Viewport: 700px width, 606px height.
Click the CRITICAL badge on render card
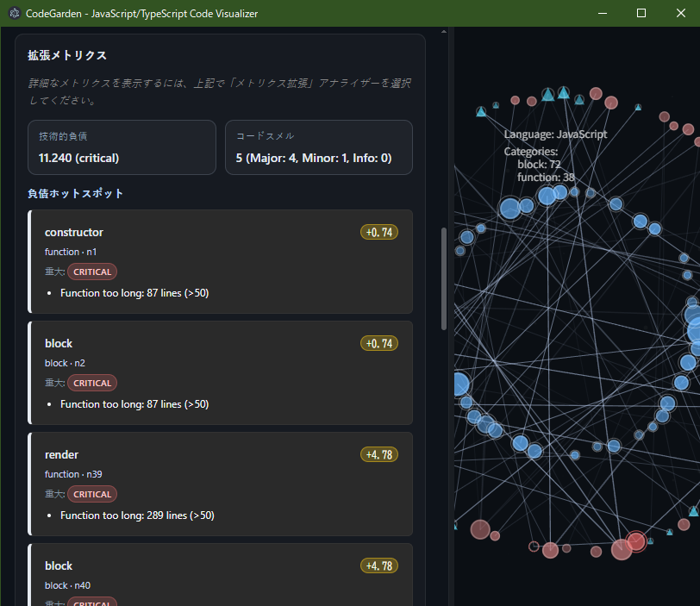[92, 495]
